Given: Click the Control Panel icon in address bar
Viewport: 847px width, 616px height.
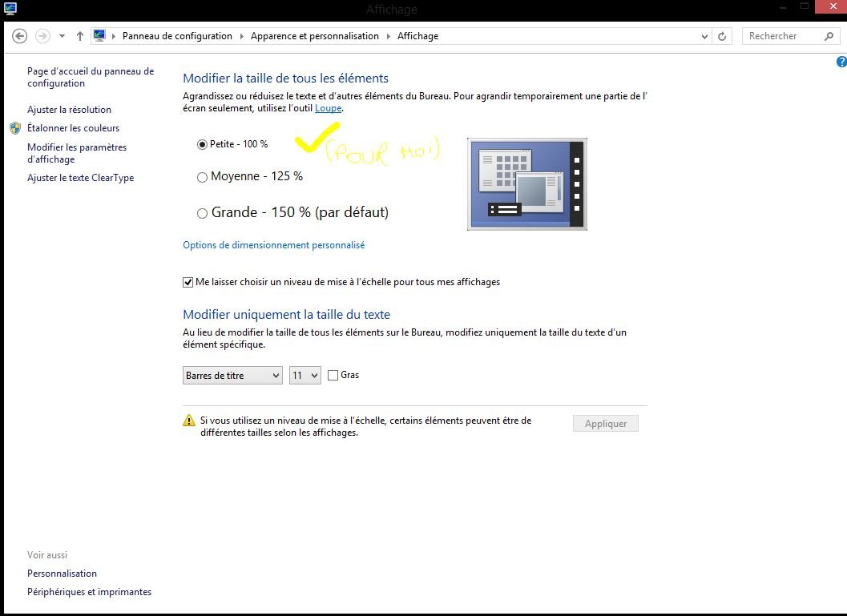Looking at the screenshot, I should pyautogui.click(x=99, y=35).
